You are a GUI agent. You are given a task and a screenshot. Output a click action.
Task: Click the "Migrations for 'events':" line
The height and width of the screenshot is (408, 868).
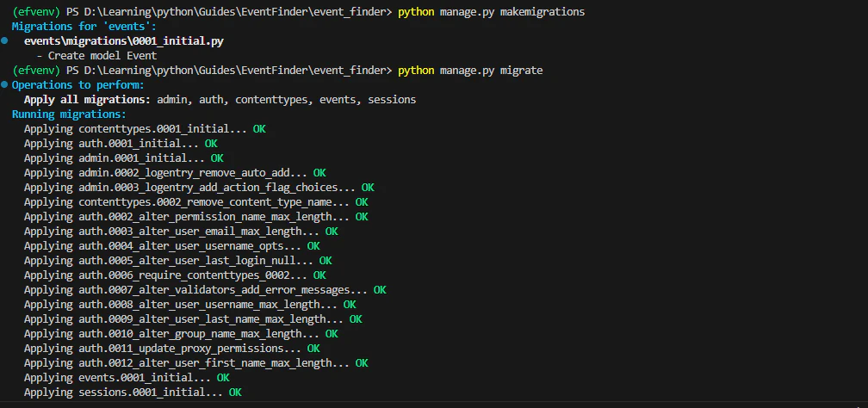[x=84, y=27]
